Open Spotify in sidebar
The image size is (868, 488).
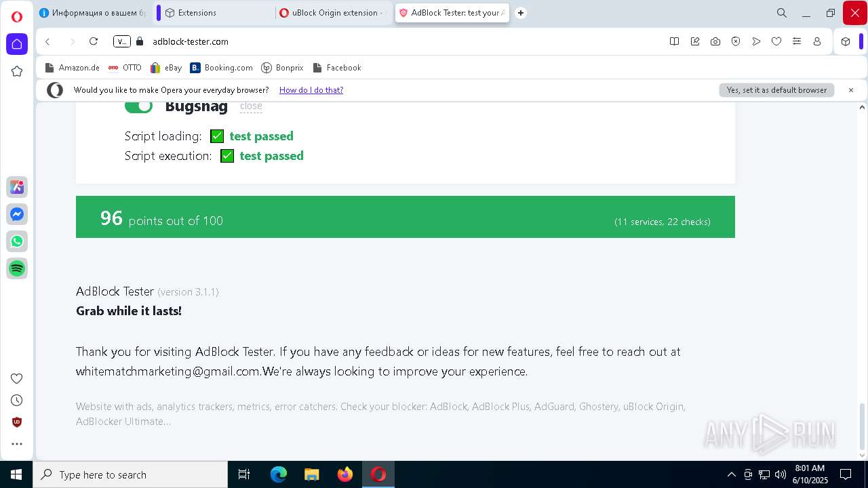[17, 268]
